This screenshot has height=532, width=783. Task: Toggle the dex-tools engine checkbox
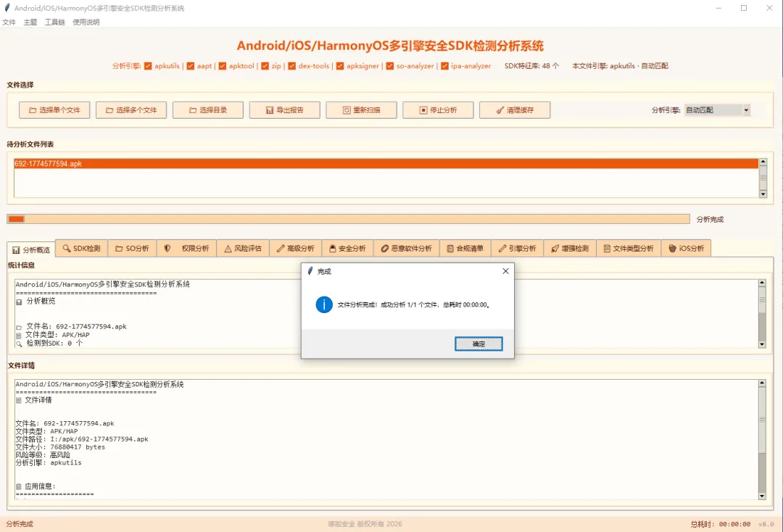(292, 66)
